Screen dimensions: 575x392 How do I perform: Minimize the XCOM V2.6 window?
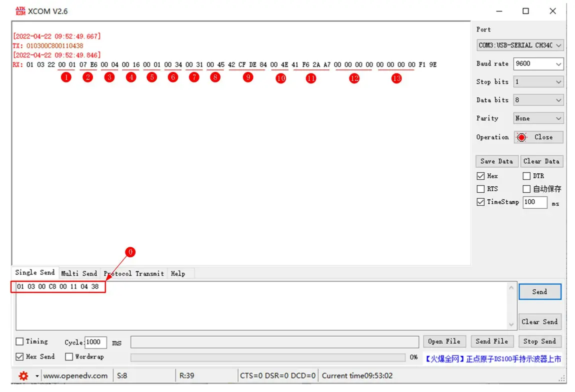coord(499,11)
